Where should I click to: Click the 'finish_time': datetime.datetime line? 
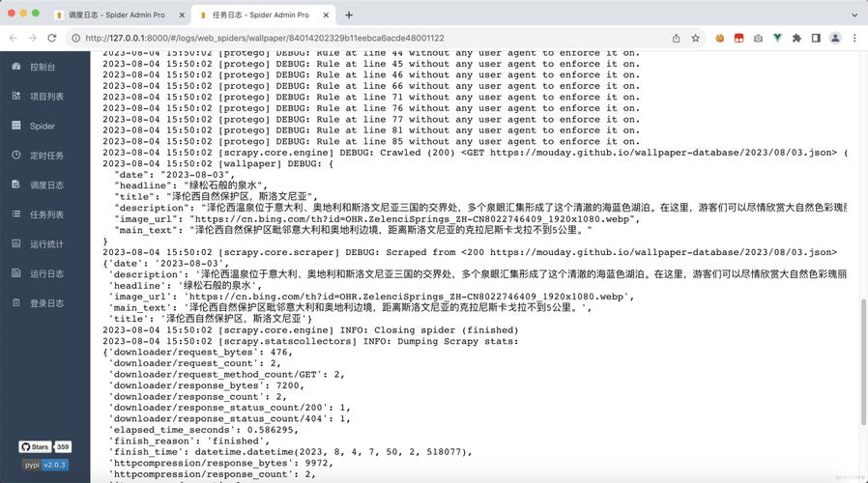pos(290,452)
